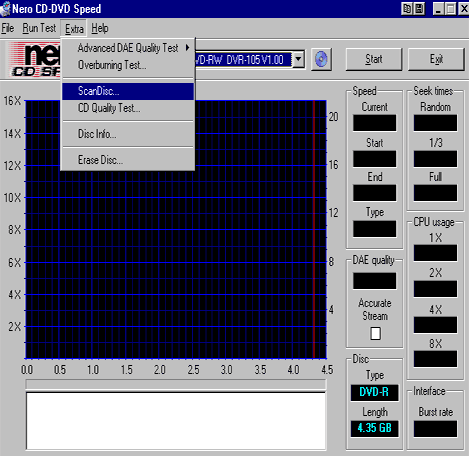Image resolution: width=469 pixels, height=456 pixels.
Task: Click the End speed value box
Action: click(x=375, y=193)
